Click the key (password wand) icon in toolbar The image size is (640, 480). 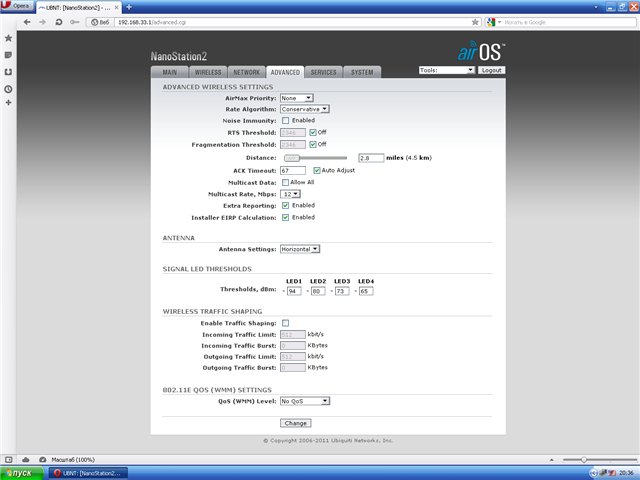point(74,22)
